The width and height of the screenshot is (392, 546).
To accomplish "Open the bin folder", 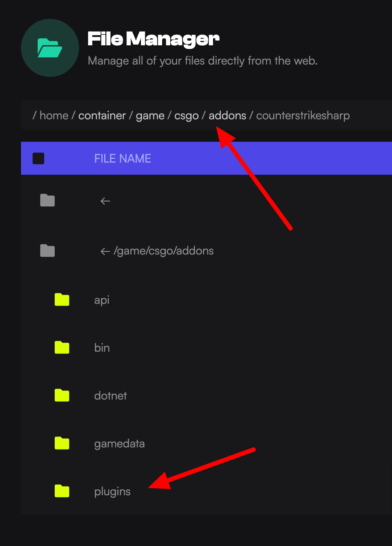I will tap(102, 348).
